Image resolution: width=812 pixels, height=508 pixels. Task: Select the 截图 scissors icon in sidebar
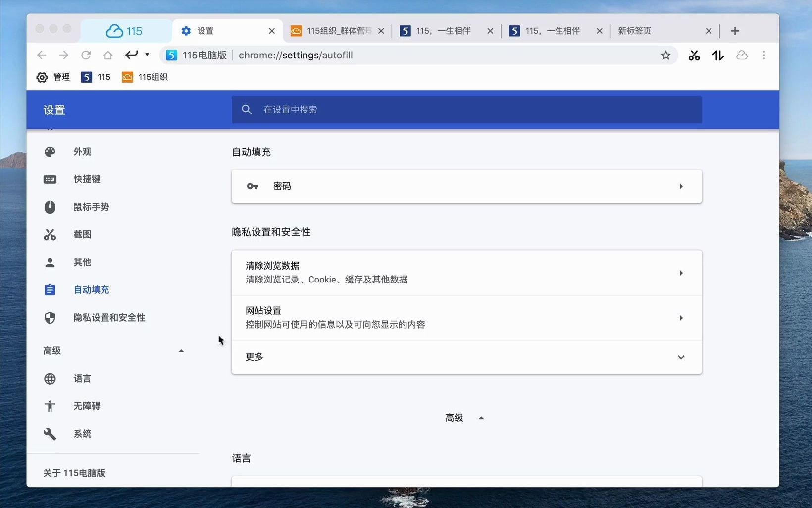pyautogui.click(x=50, y=234)
